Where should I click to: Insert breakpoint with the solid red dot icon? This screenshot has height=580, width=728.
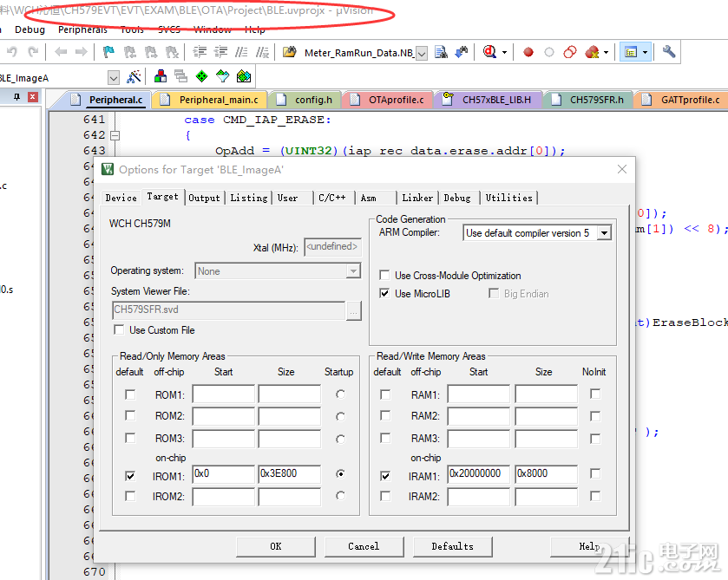(528, 52)
